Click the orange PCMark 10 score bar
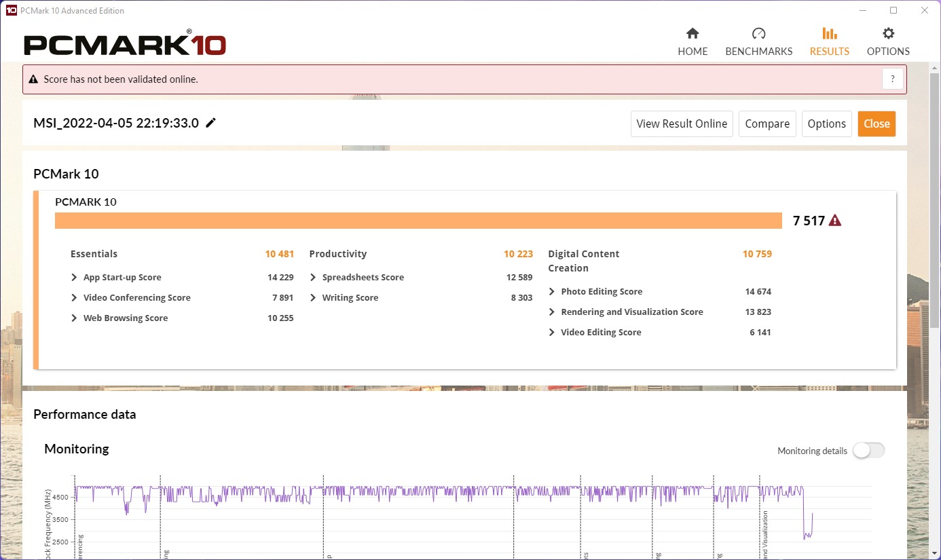 (x=418, y=221)
